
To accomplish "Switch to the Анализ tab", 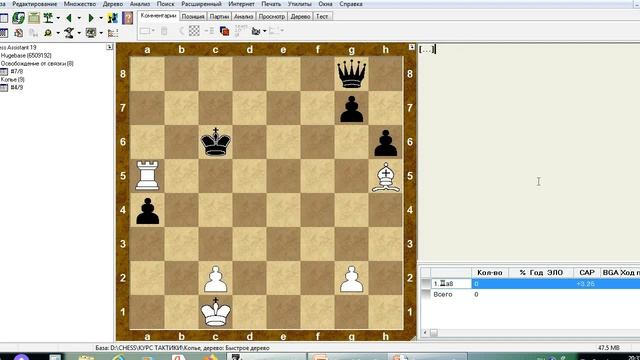I will 244,16.
